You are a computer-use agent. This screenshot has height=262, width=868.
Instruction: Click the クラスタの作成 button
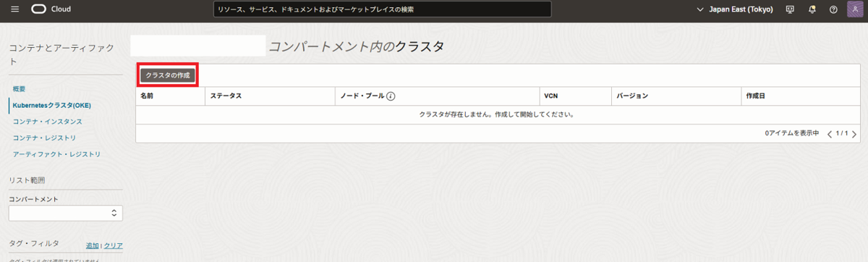tap(167, 75)
